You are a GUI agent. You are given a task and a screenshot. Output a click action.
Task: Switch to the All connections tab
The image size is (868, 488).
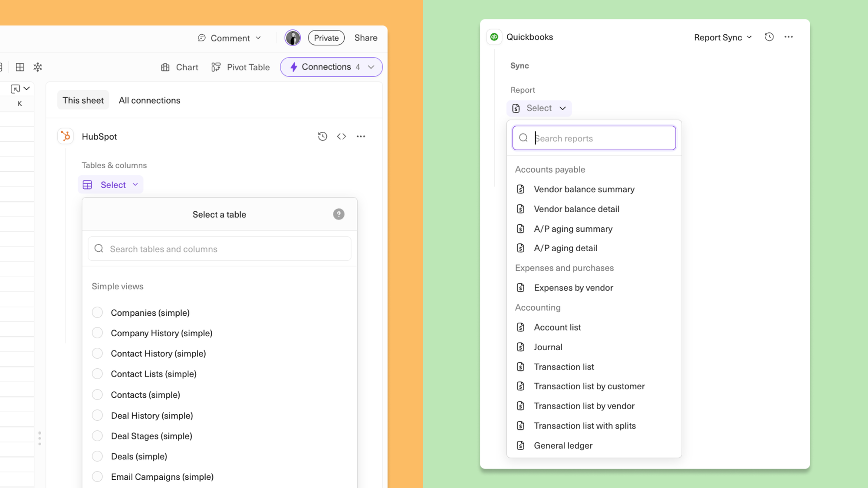[149, 100]
